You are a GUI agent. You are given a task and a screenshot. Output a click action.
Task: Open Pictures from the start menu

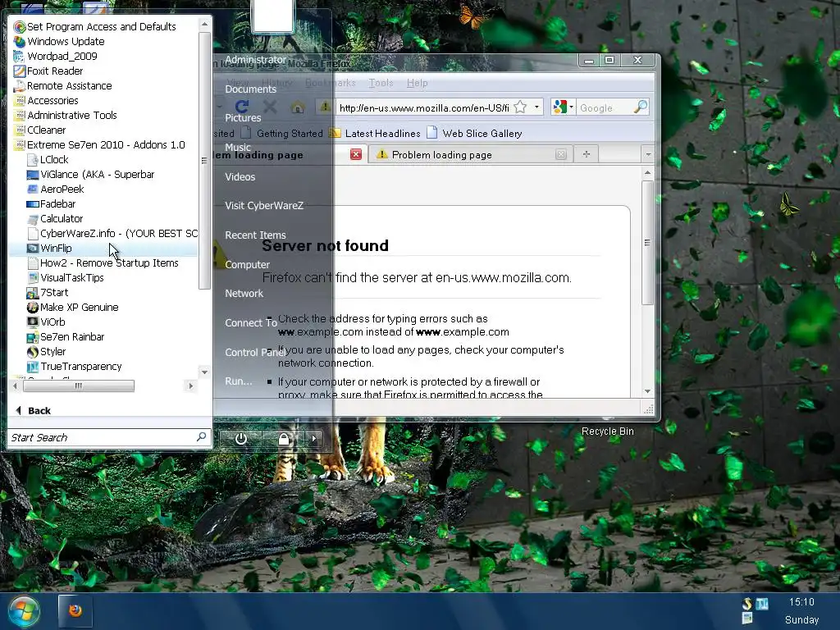pos(243,118)
